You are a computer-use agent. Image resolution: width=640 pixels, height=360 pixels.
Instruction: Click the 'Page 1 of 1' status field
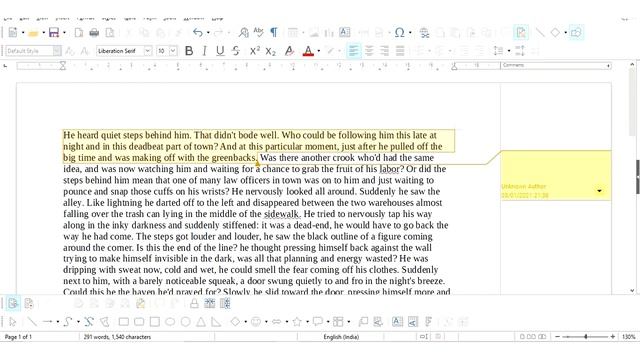tap(18, 337)
